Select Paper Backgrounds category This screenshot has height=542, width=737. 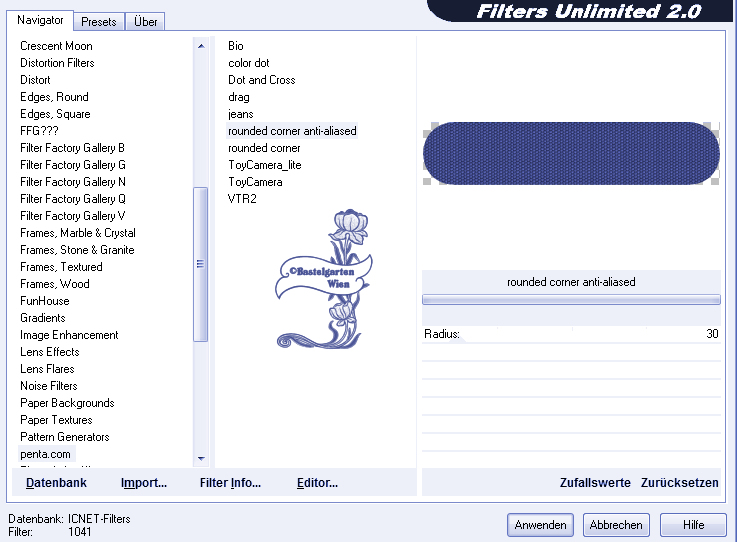click(67, 403)
